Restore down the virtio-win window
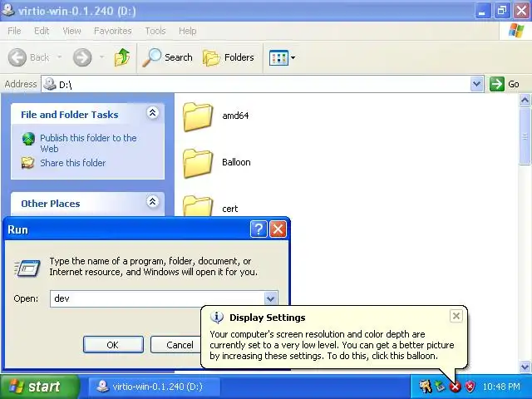The image size is (532, 399). click(502, 11)
